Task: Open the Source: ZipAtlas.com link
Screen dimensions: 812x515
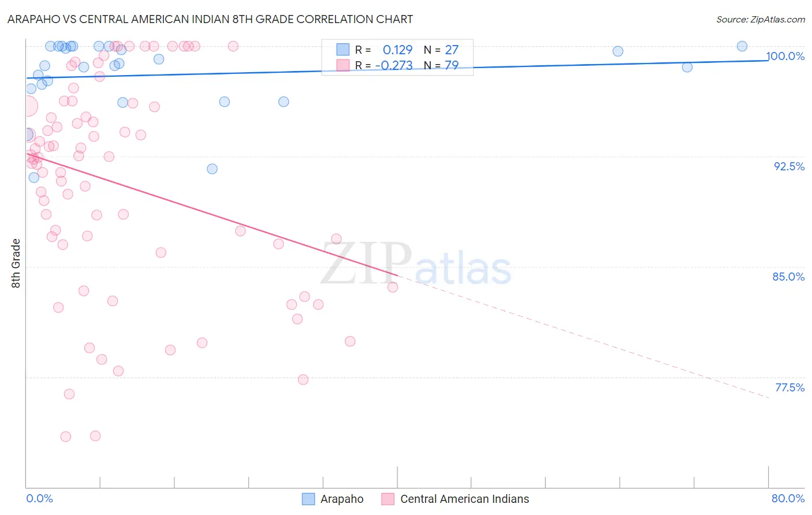Action: [761, 19]
